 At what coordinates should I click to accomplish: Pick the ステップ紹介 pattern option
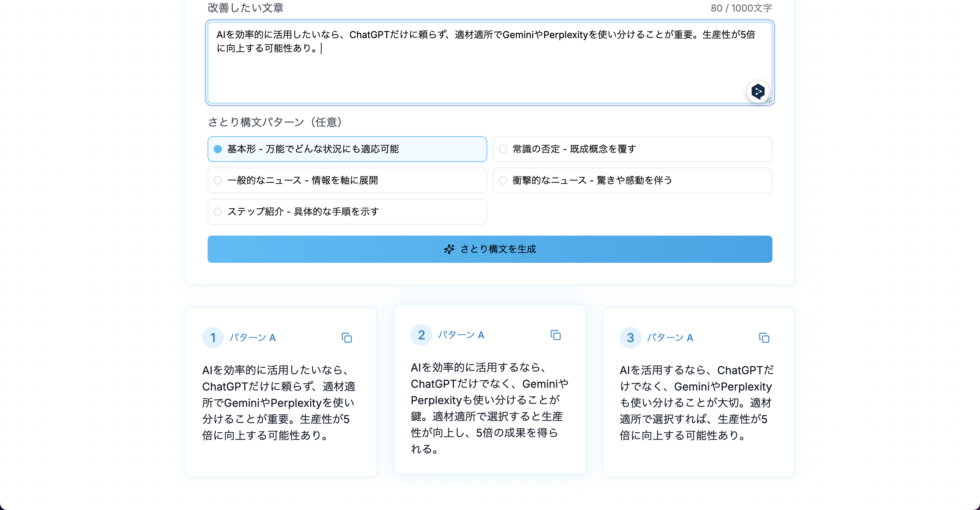[x=347, y=212]
